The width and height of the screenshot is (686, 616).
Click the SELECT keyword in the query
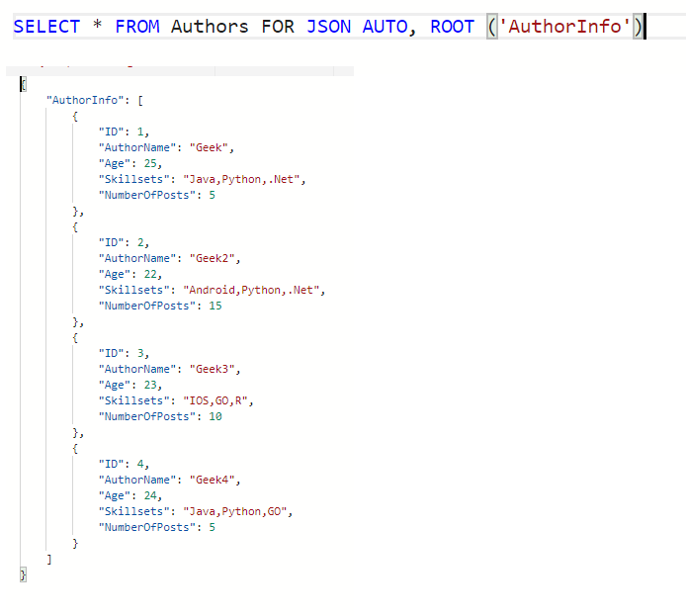(46, 27)
